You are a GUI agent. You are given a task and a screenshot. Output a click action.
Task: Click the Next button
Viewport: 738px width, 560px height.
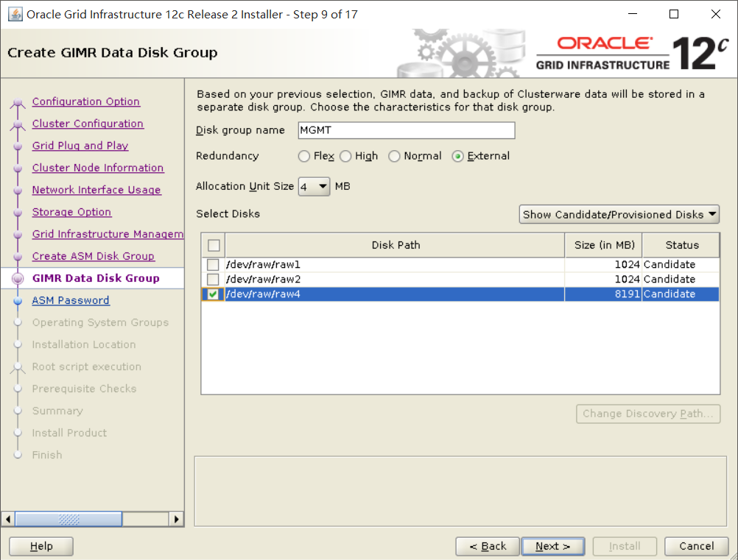tap(553, 546)
